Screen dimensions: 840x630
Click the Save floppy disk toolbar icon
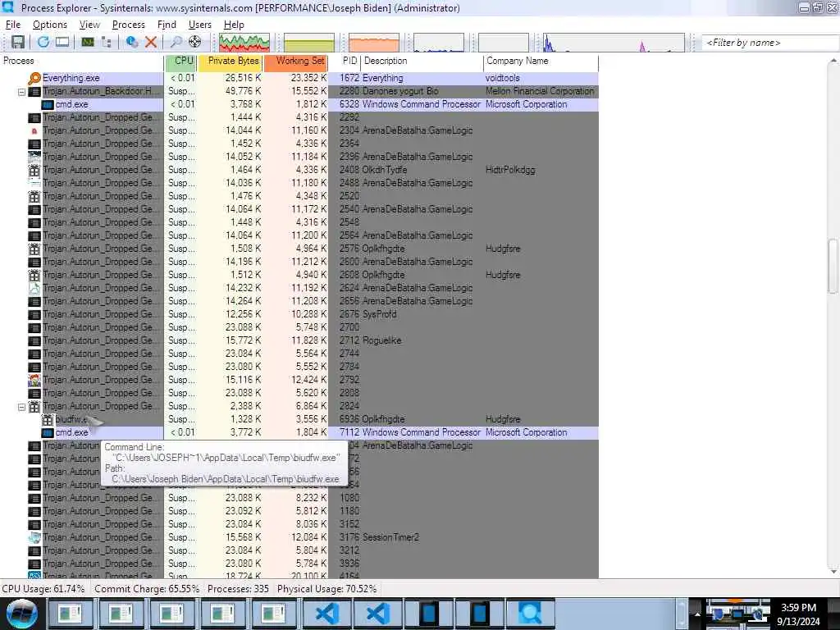(x=18, y=42)
